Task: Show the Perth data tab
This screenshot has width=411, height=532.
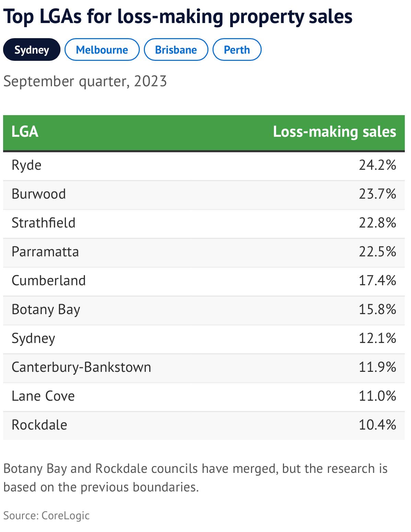Action: [x=237, y=50]
